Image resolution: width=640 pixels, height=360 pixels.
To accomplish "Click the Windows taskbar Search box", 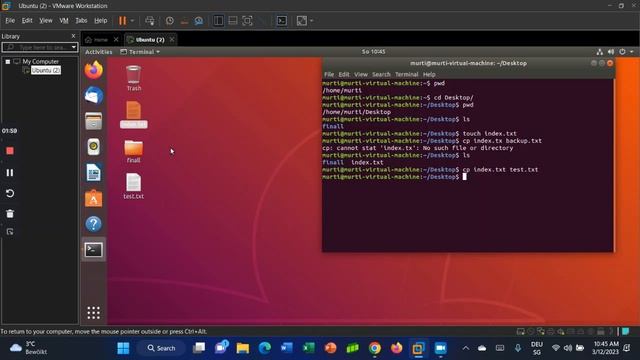I will [x=161, y=348].
